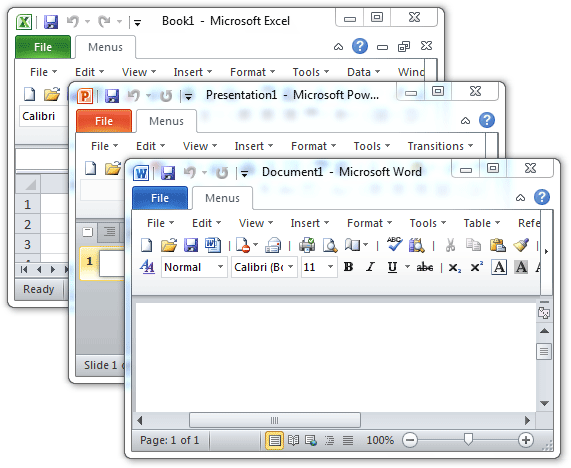Toggle Underline formatting in Word

392,267
